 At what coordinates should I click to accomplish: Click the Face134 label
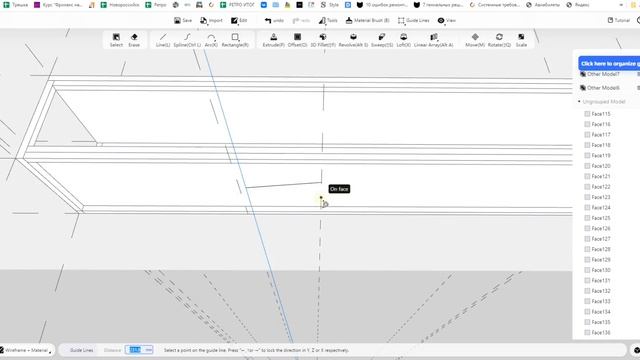pyautogui.click(x=601, y=311)
